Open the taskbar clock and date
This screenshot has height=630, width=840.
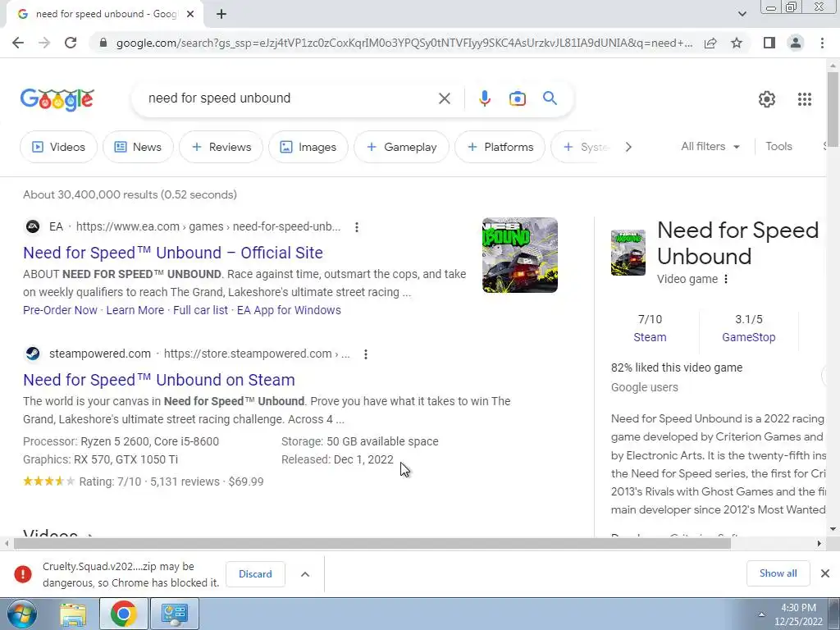(x=798, y=614)
